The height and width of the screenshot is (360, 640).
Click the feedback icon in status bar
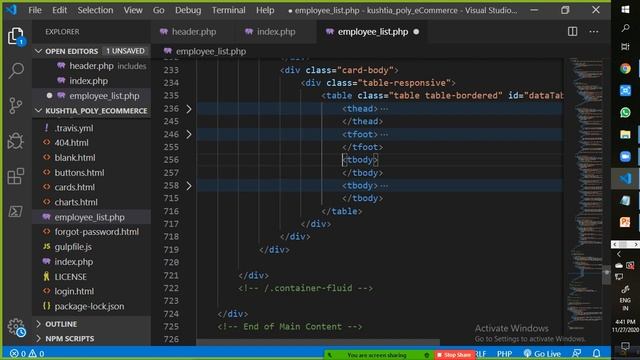click(x=577, y=353)
